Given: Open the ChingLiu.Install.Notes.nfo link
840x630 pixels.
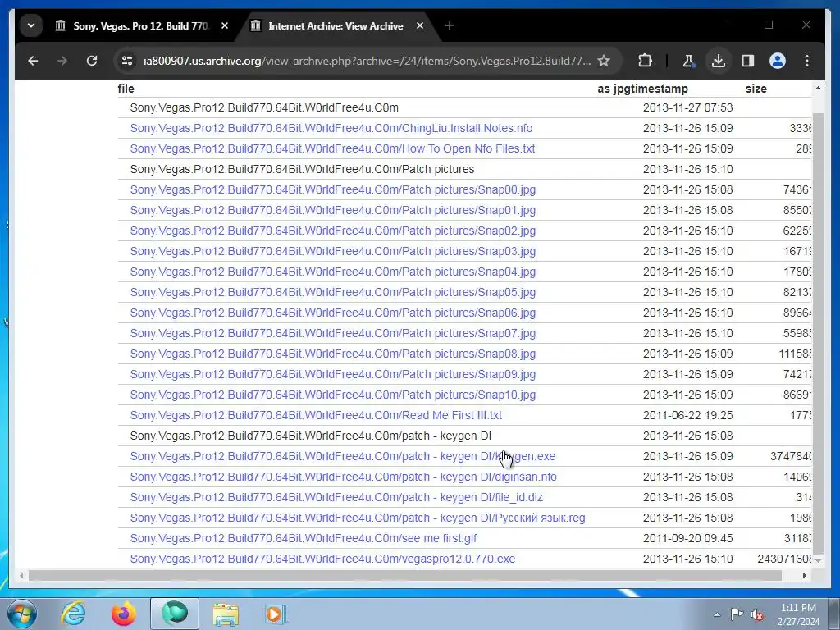Looking at the screenshot, I should click(x=331, y=129).
